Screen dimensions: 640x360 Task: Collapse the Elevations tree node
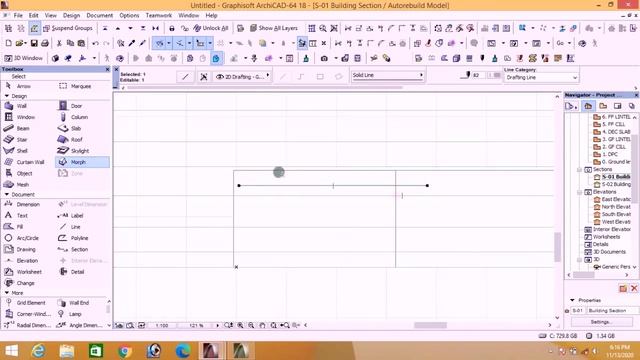point(579,192)
